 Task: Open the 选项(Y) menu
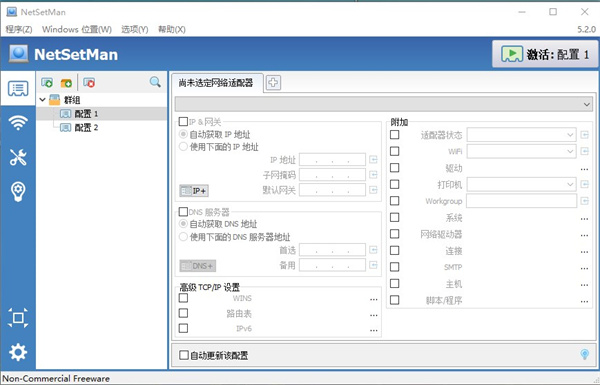[x=135, y=29]
